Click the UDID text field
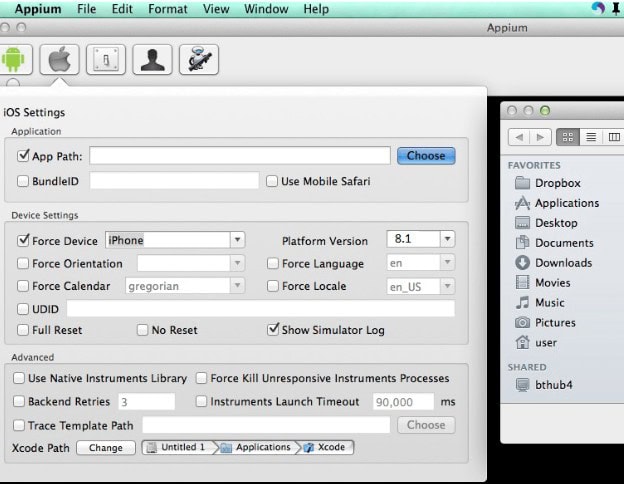Image resolution: width=624 pixels, height=484 pixels. (261, 308)
